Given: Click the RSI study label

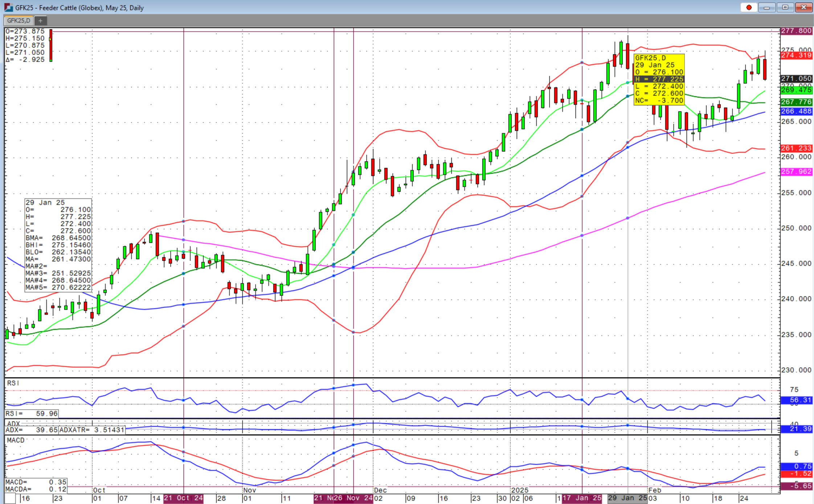Looking at the screenshot, I should (13, 383).
